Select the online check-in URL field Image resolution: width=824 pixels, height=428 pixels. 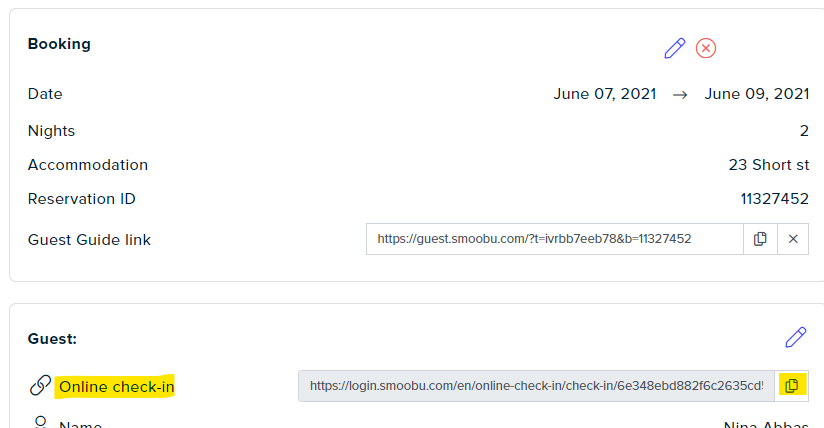tap(537, 386)
